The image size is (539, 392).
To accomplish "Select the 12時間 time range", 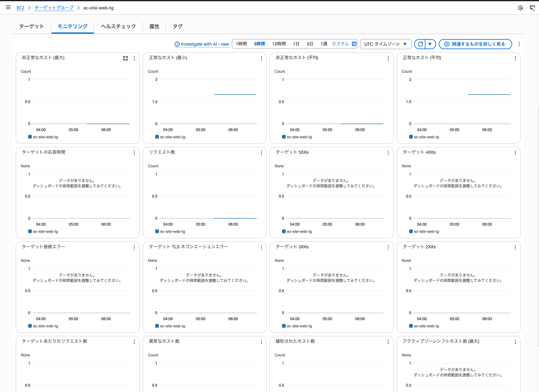I will (x=279, y=44).
